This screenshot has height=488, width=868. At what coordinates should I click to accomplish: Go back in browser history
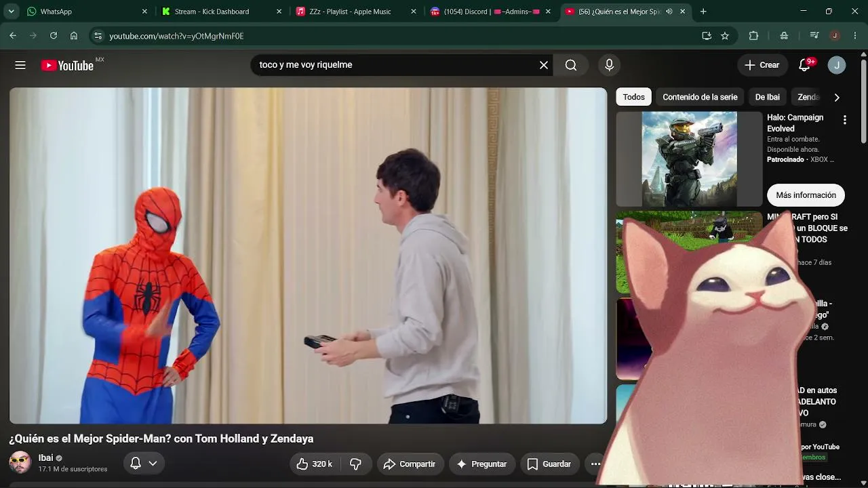coord(13,36)
